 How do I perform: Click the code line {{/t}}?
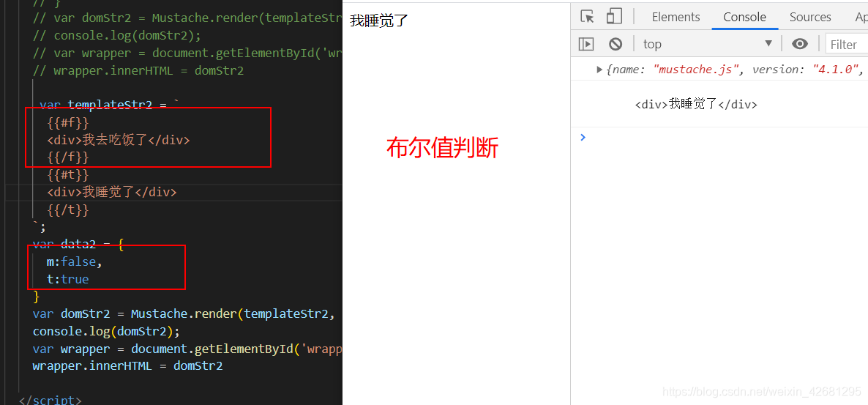[68, 210]
